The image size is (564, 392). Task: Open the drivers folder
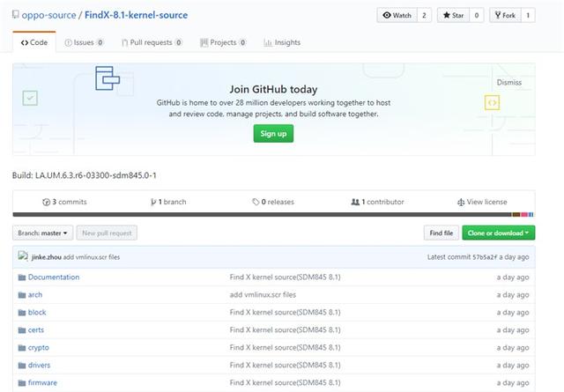coord(39,365)
